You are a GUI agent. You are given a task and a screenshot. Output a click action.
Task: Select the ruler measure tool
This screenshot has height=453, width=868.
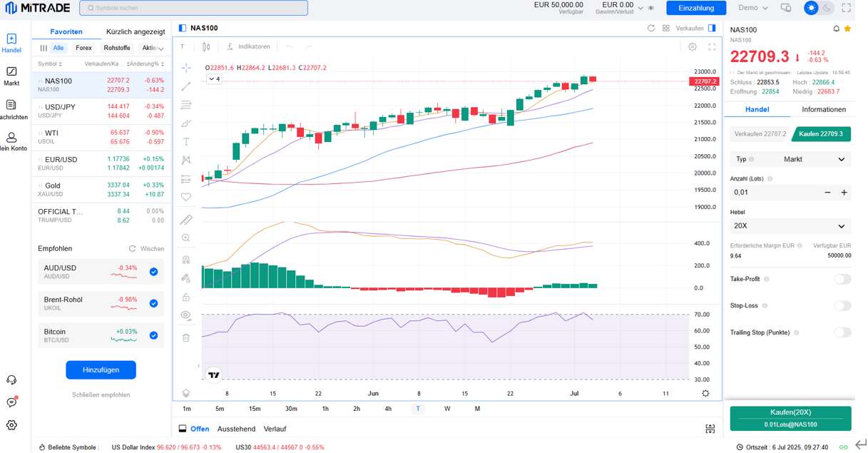pos(186,220)
